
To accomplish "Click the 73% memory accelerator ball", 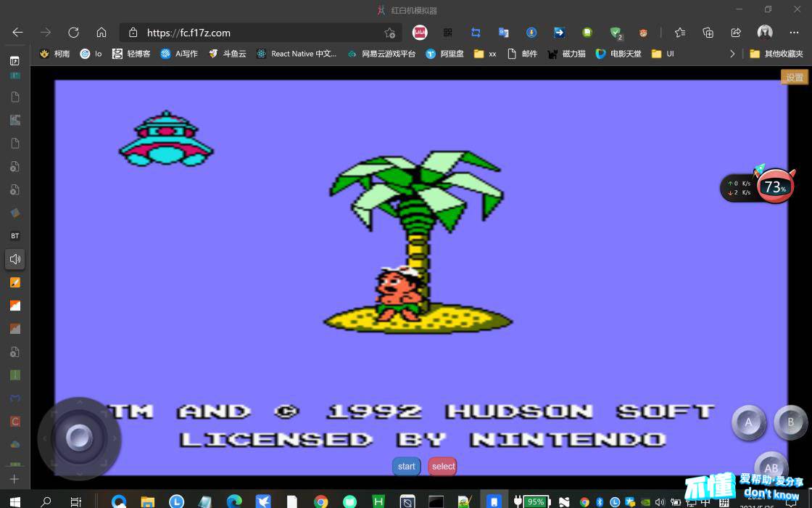I will [x=775, y=186].
